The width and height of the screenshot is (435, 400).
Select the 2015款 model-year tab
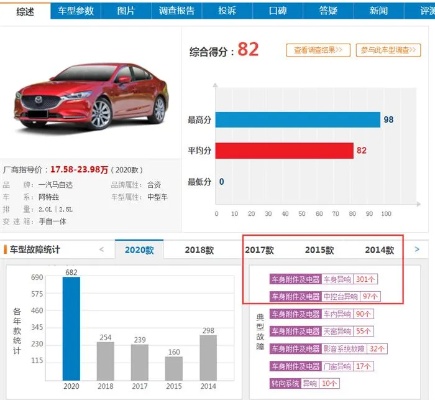[319, 250]
